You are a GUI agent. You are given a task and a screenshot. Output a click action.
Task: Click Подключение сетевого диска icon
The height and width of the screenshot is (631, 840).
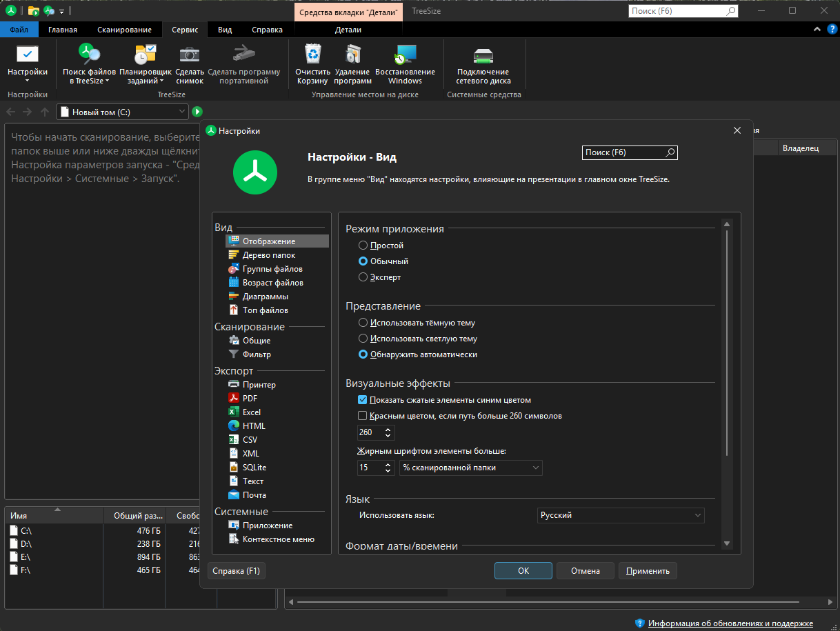tap(483, 55)
